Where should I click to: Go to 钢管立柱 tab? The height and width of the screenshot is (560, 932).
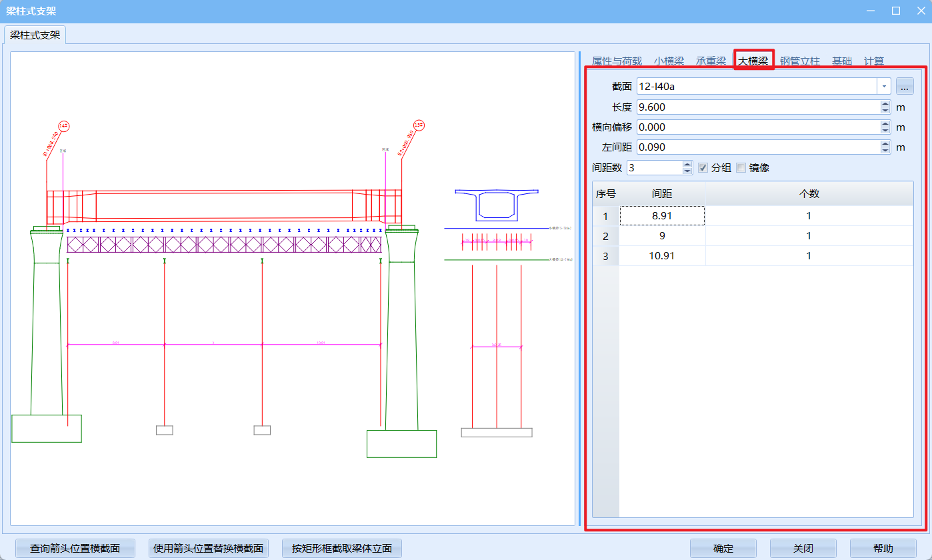800,61
